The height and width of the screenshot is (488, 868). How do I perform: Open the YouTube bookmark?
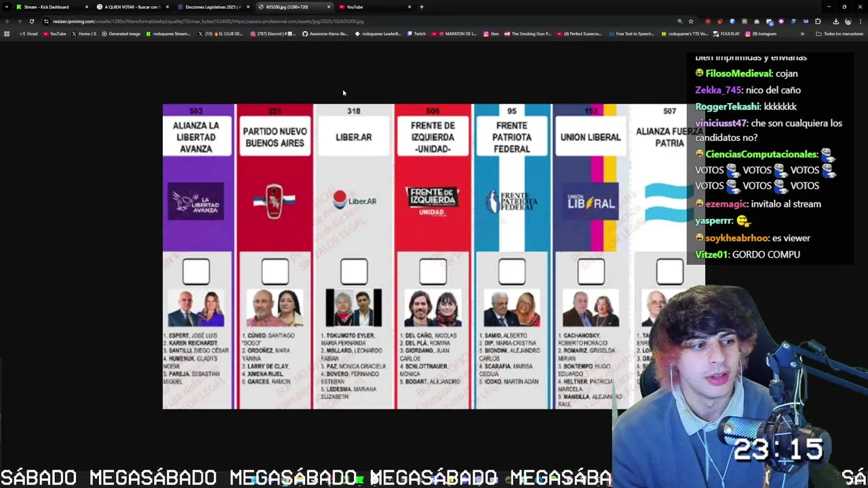(55, 34)
